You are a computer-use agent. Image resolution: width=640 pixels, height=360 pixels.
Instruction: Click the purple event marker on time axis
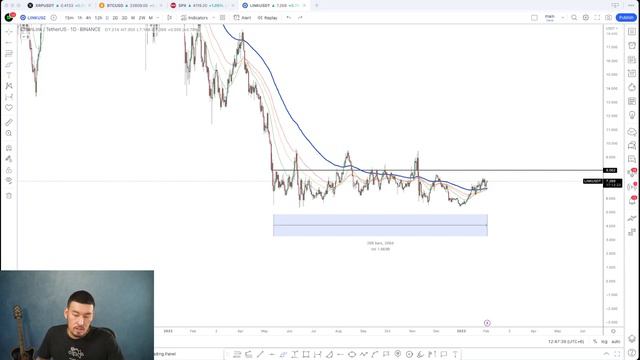point(487,323)
